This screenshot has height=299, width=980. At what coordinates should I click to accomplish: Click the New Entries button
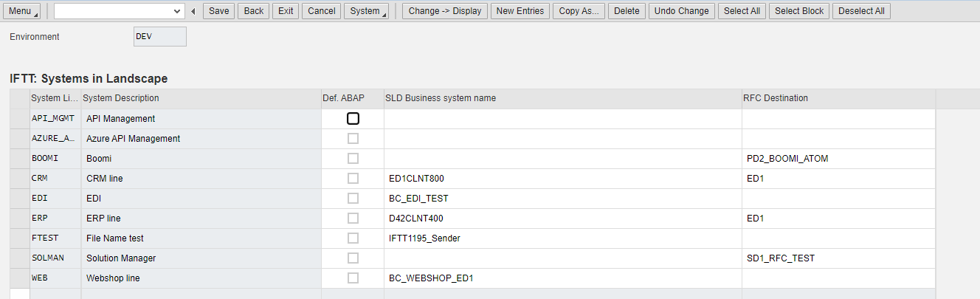(x=520, y=11)
